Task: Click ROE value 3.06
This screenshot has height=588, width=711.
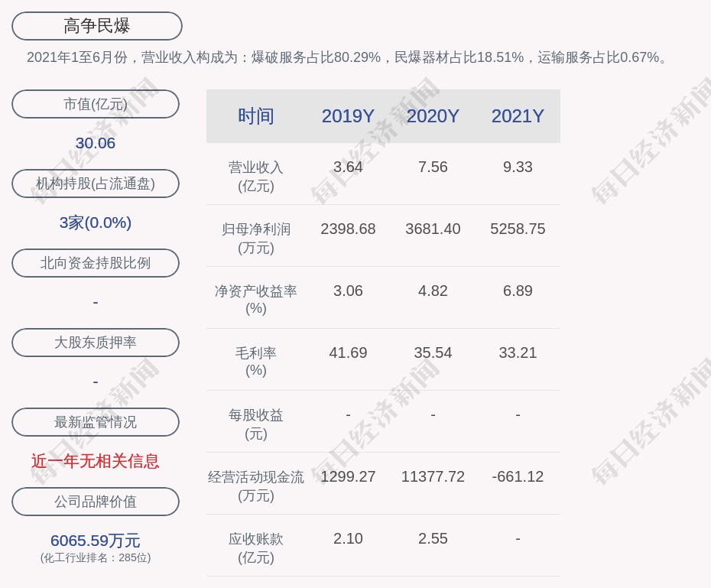Action: pyautogui.click(x=348, y=291)
